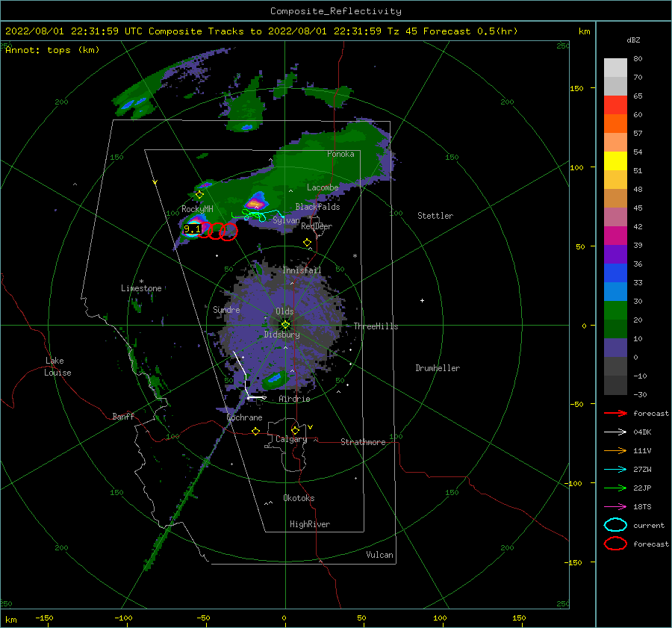The image size is (672, 628).
Task: Click the RedDeer city label
Action: tap(317, 226)
